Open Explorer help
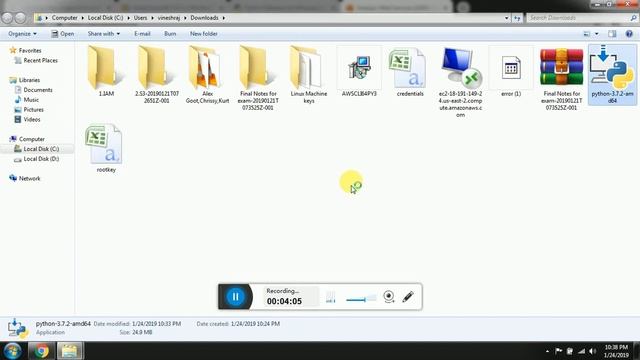 [x=629, y=34]
